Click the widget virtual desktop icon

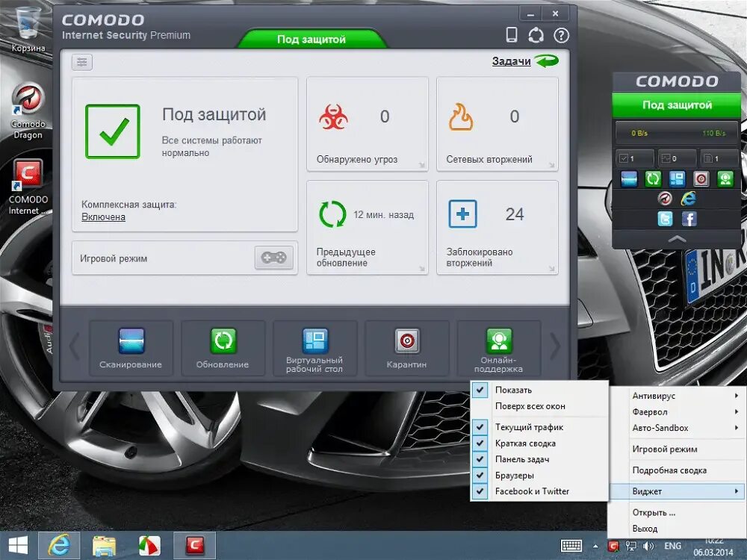(677, 179)
